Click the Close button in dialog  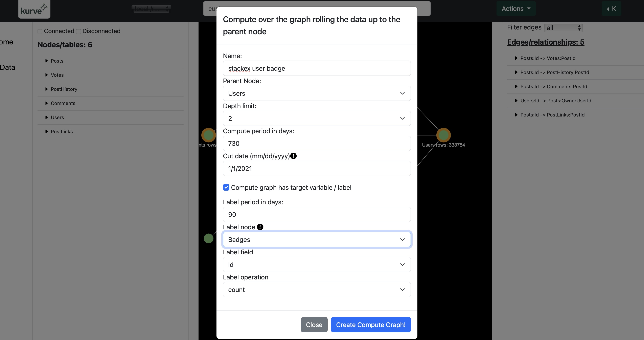tap(314, 325)
